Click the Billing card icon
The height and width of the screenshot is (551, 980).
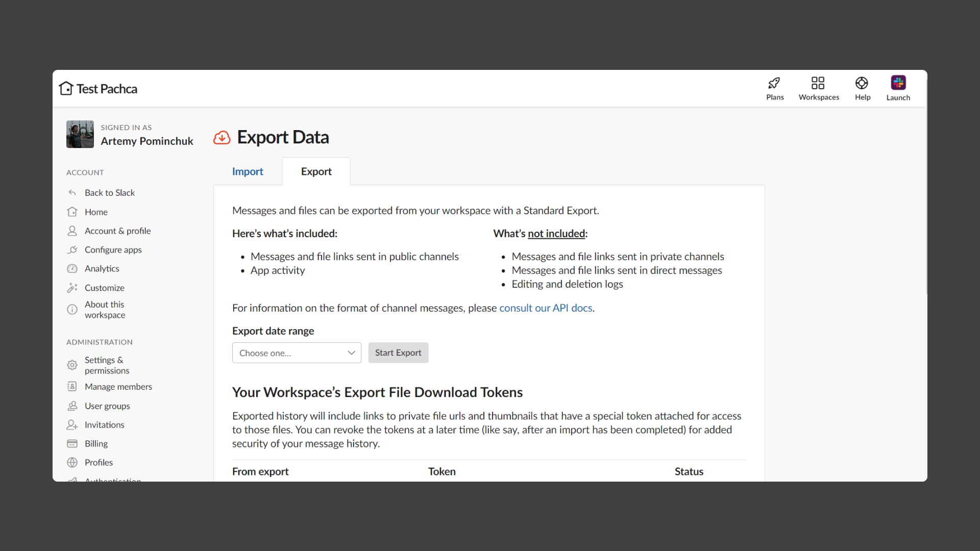72,444
